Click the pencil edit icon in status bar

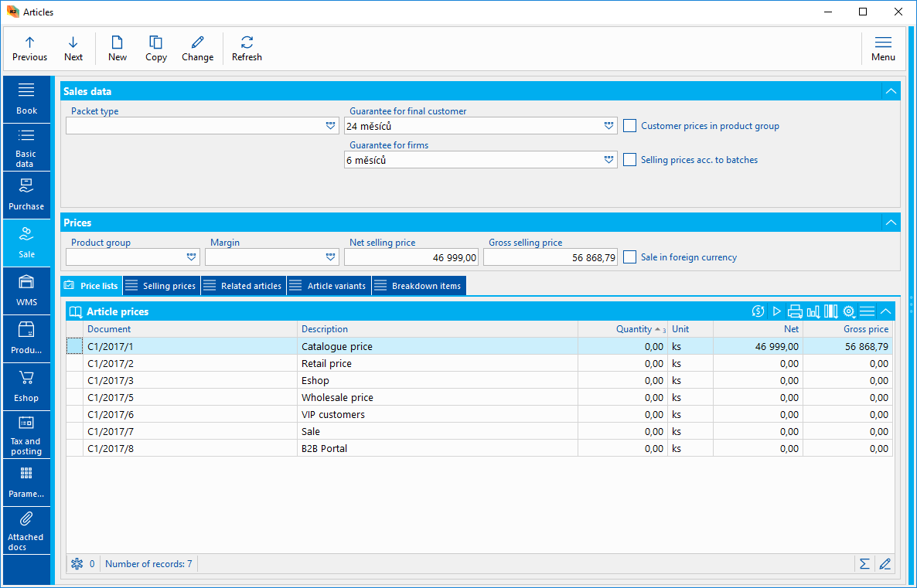885,564
